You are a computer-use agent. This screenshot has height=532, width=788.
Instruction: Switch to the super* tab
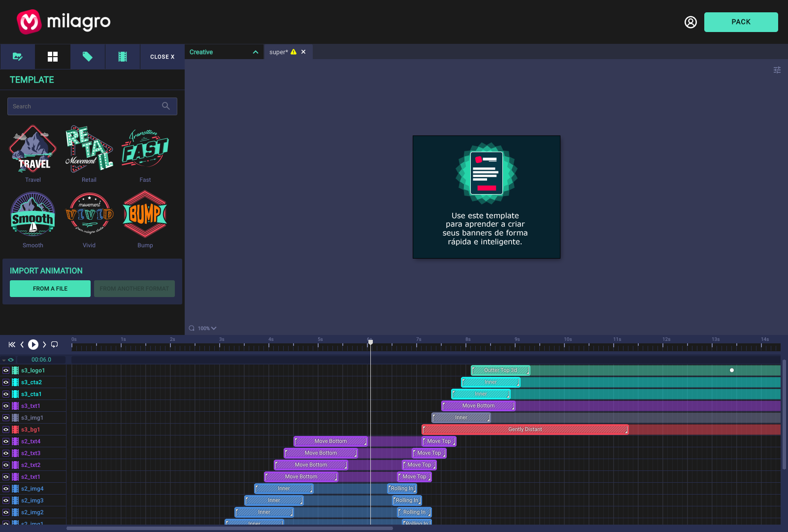click(x=279, y=52)
